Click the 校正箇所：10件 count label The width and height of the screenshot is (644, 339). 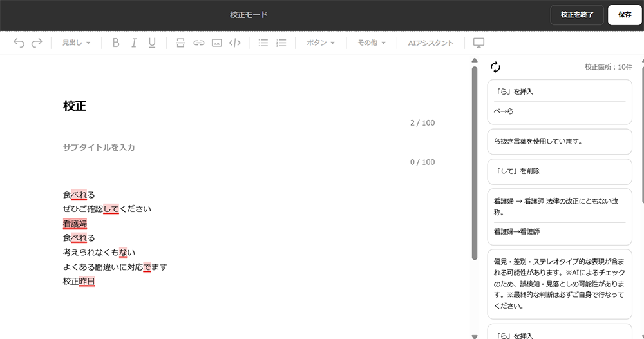tap(609, 67)
